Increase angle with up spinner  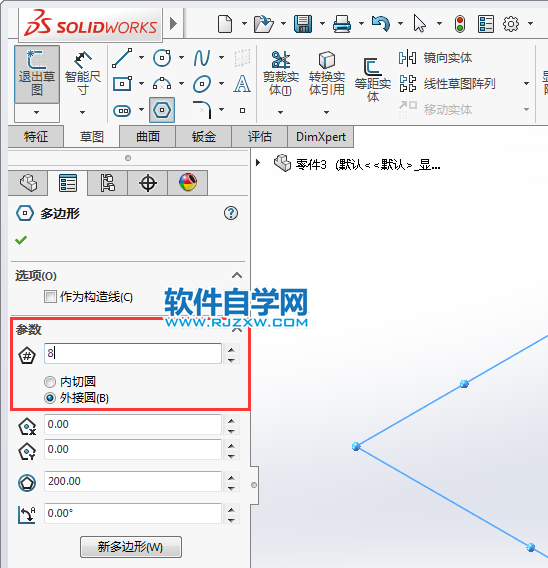[x=231, y=509]
